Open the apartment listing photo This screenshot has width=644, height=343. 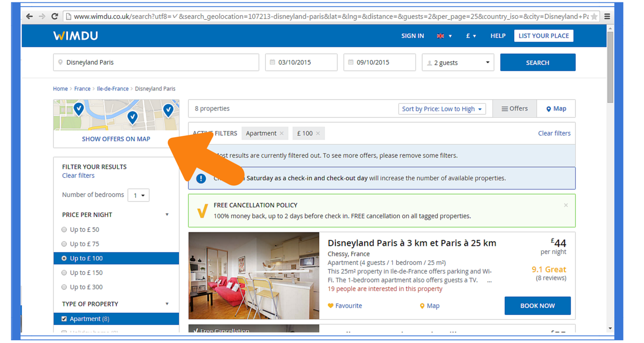point(254,275)
